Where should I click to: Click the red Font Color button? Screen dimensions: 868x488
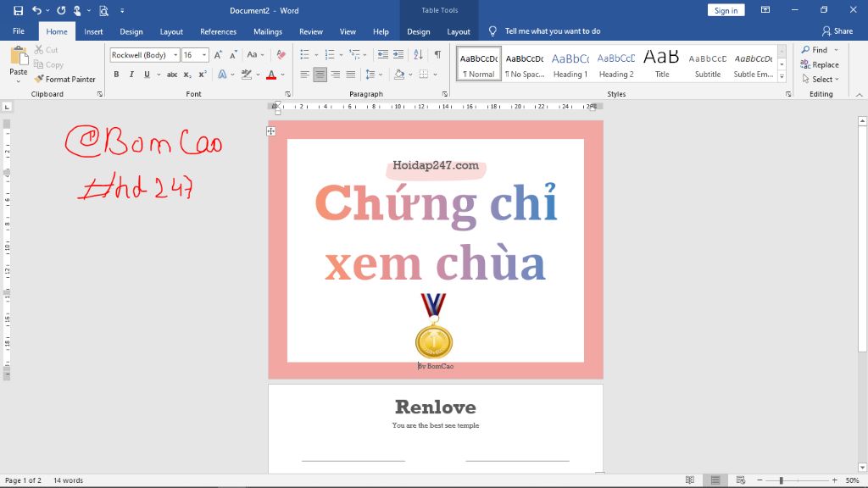[271, 75]
